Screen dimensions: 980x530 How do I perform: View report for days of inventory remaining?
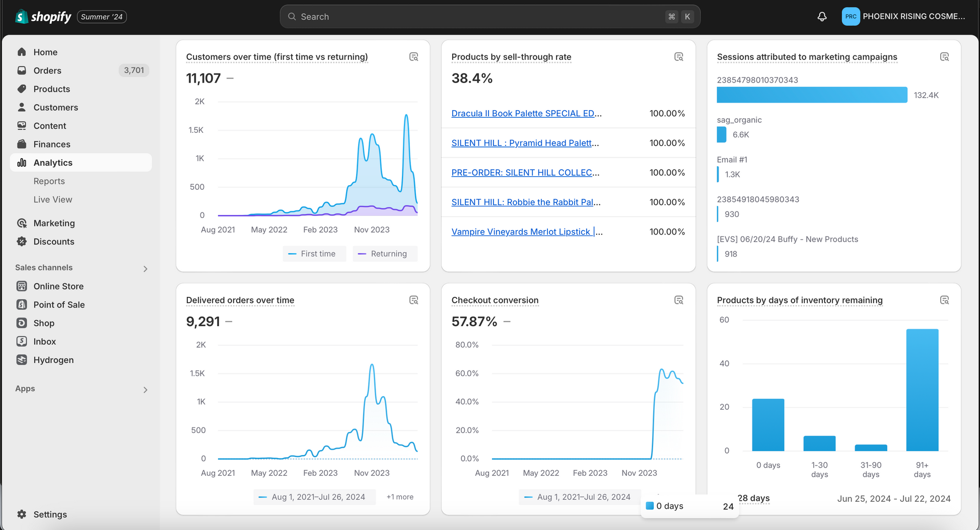[x=944, y=300]
